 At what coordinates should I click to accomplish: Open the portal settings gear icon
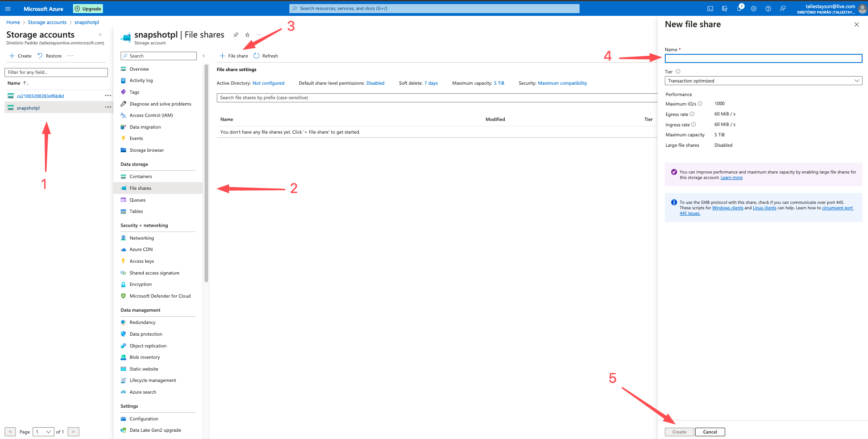754,9
